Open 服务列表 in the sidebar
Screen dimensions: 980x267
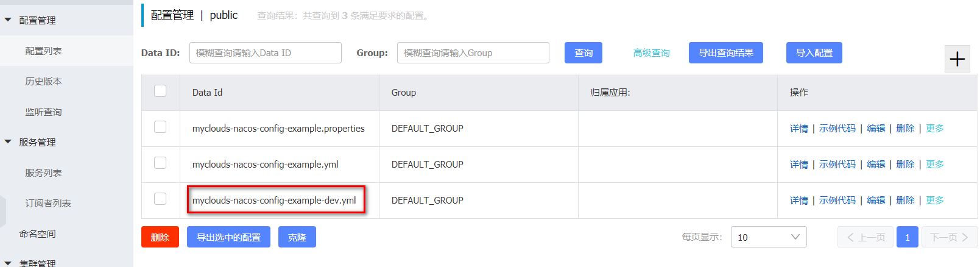[x=43, y=173]
